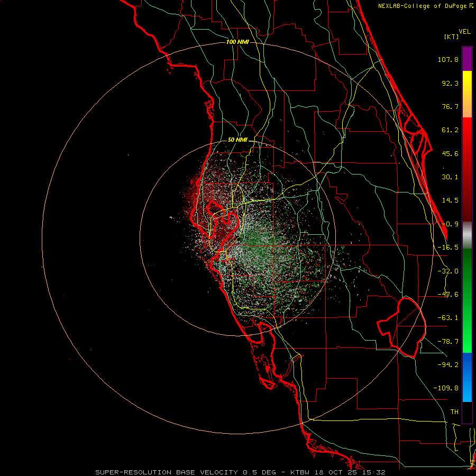Click the 92.3 velocity scale value
The height and width of the screenshot is (476, 476).
point(450,83)
